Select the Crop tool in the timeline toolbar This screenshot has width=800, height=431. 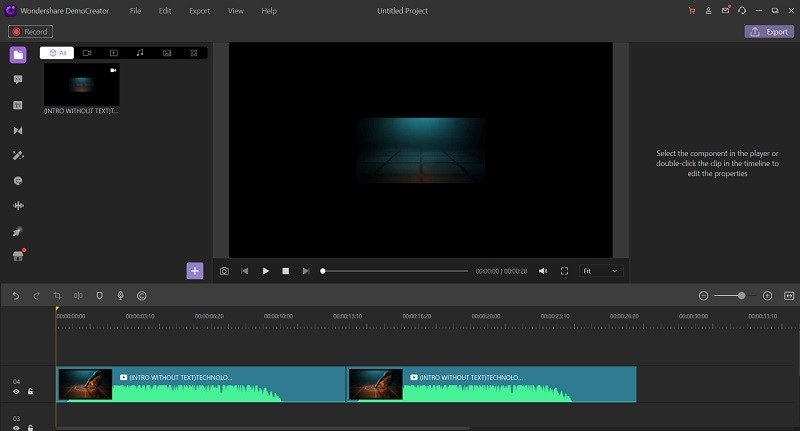pos(58,296)
